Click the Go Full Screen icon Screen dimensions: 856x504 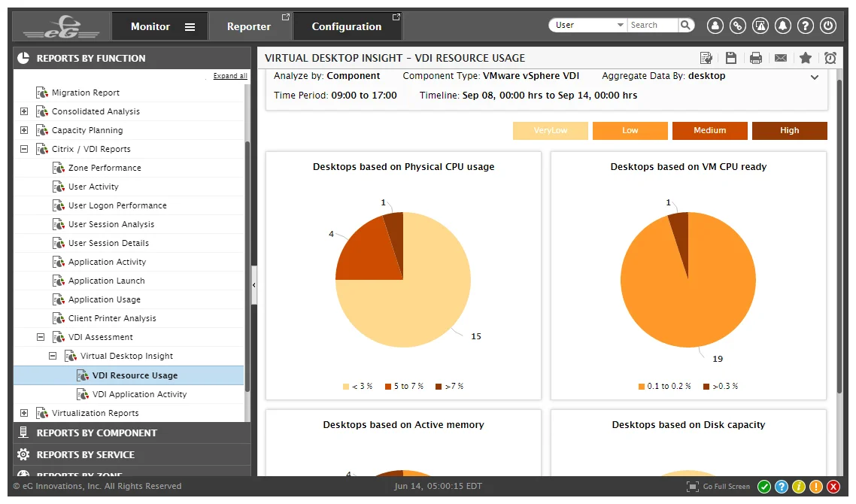(692, 487)
